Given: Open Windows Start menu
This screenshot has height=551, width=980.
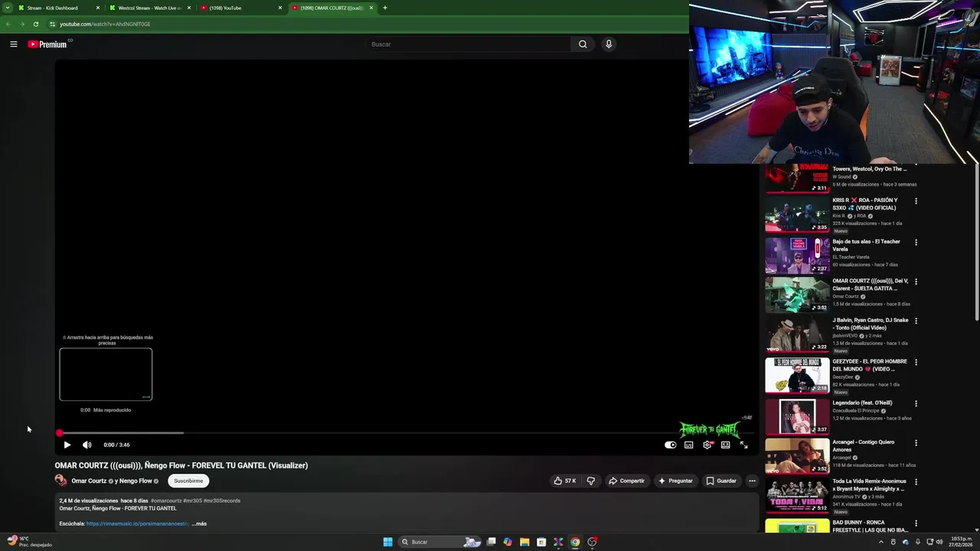Looking at the screenshot, I should click(x=387, y=542).
